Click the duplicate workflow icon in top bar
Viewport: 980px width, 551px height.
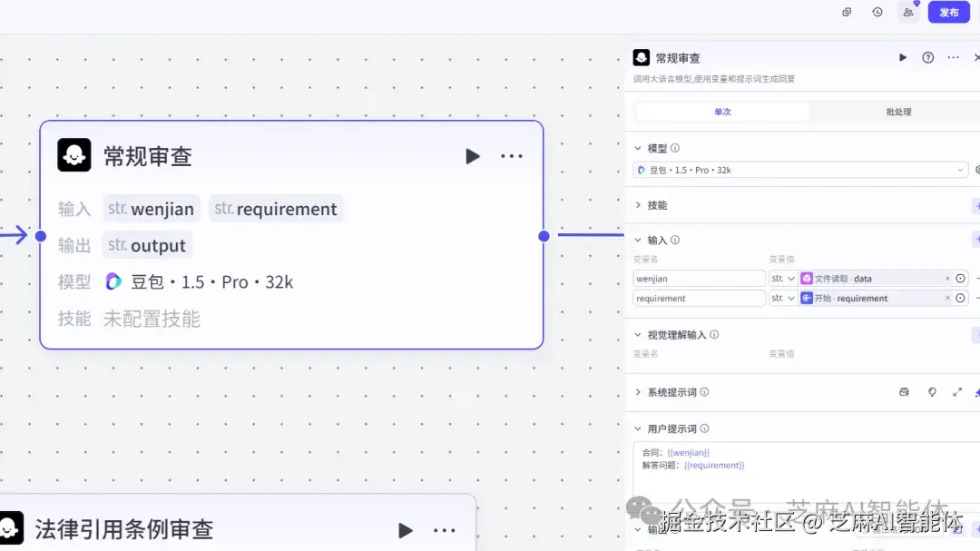pyautogui.click(x=846, y=12)
